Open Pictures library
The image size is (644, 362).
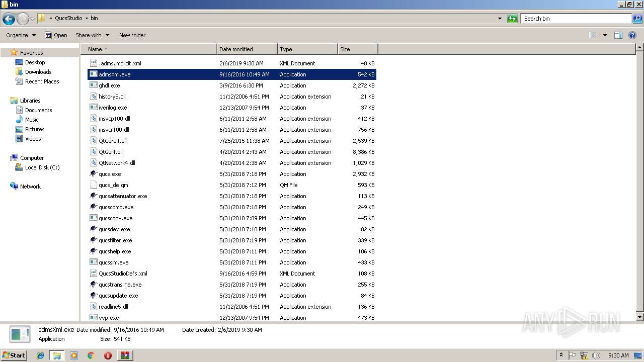tap(35, 129)
